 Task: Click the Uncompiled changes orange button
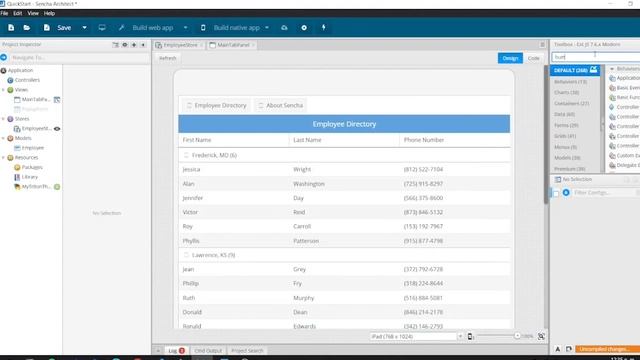[607, 349]
